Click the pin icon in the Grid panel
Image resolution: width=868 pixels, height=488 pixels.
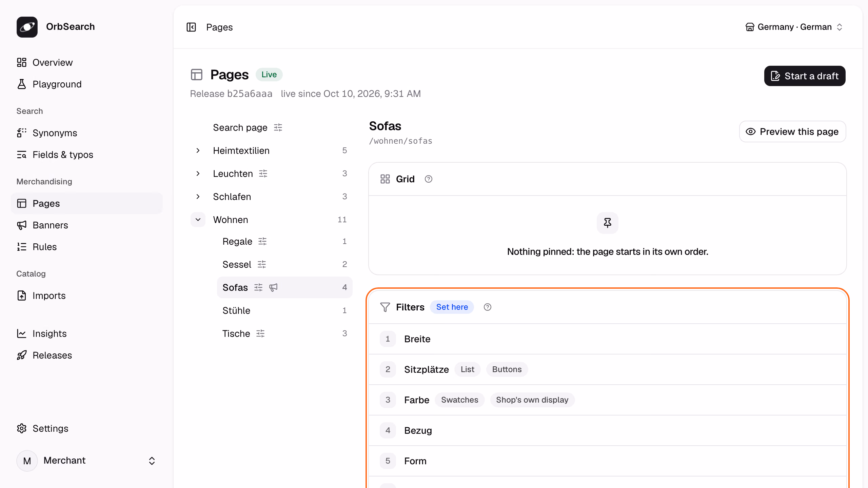coord(608,223)
